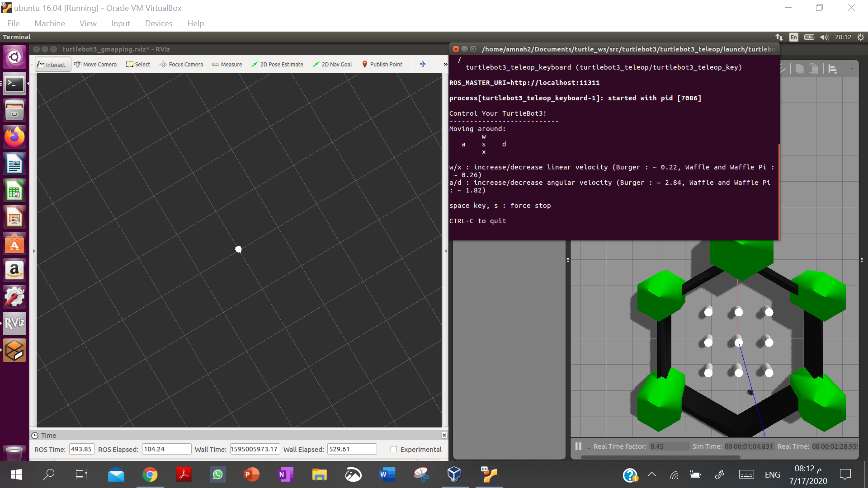Open VirtualBox Devices menu
This screenshot has width=868, height=488.
pos(159,23)
